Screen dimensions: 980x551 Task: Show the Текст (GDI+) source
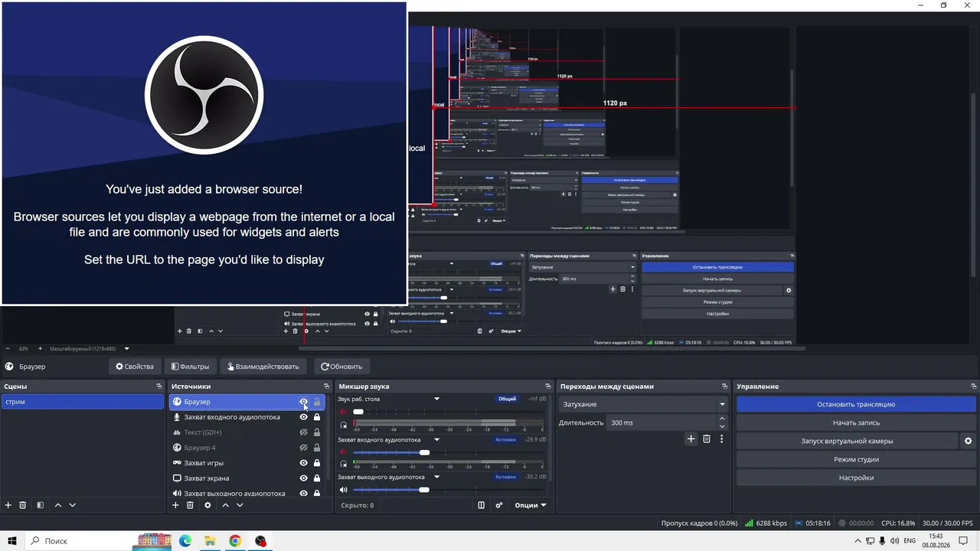303,432
